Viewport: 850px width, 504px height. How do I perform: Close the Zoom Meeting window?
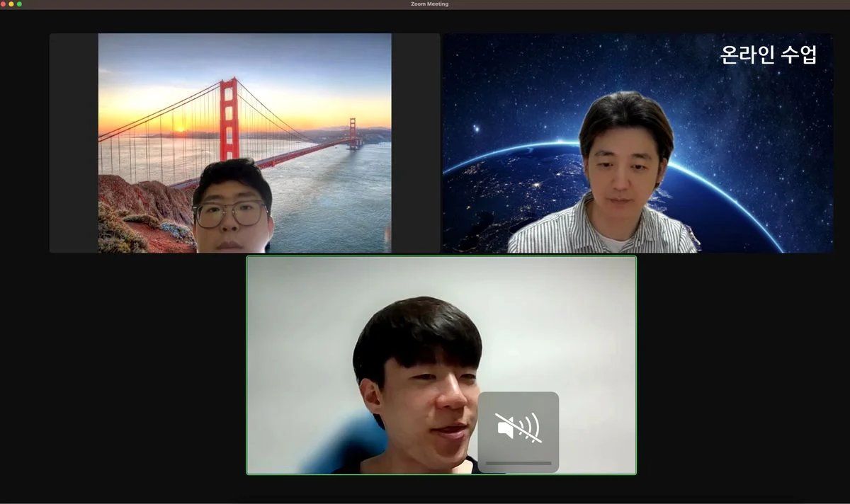coord(3,4)
